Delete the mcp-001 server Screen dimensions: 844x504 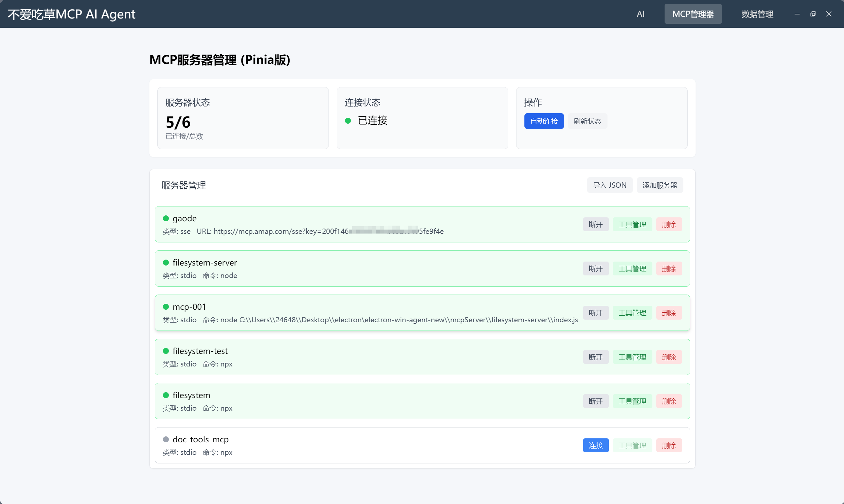[x=669, y=313]
